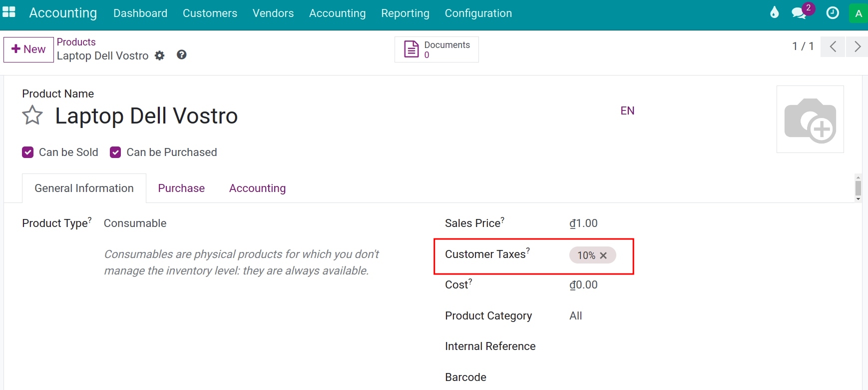The width and height of the screenshot is (868, 390).
Task: Edit the Sales Price value
Action: tap(583, 223)
